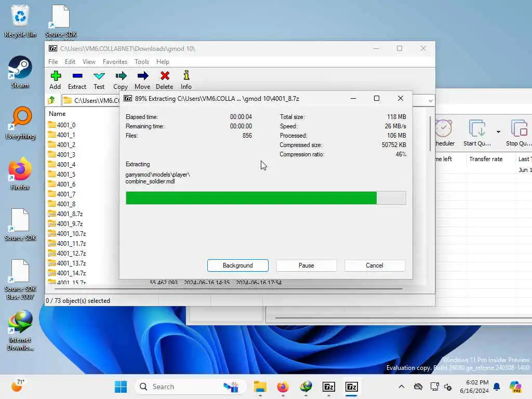This screenshot has width=532, height=399.
Task: Click the up-folder arrow icon beside address bar
Action: (x=52, y=100)
